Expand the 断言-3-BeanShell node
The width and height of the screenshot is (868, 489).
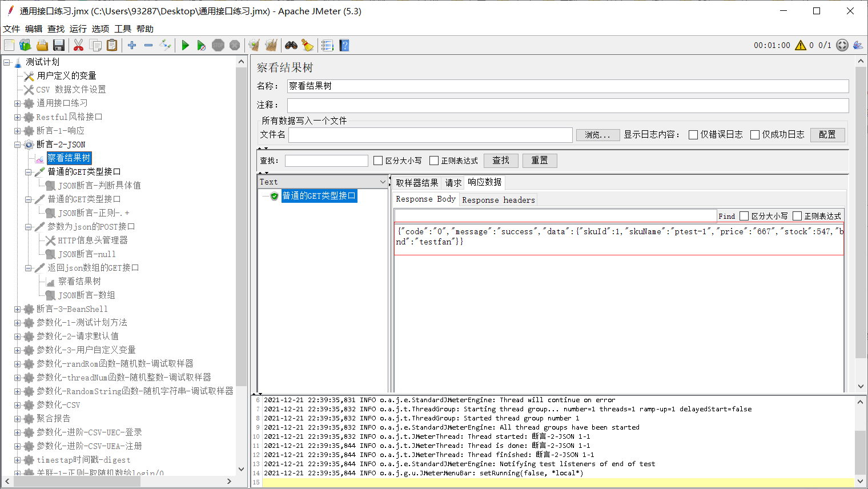(x=17, y=309)
